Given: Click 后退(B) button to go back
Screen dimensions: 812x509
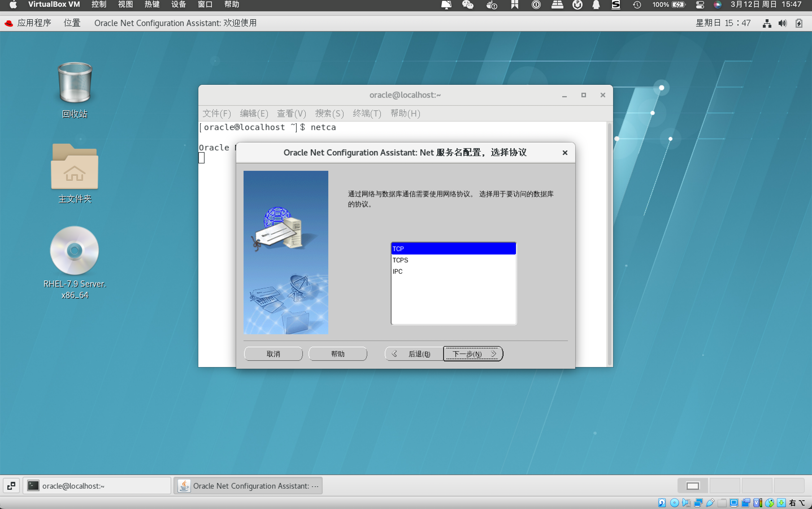Looking at the screenshot, I should 414,354.
